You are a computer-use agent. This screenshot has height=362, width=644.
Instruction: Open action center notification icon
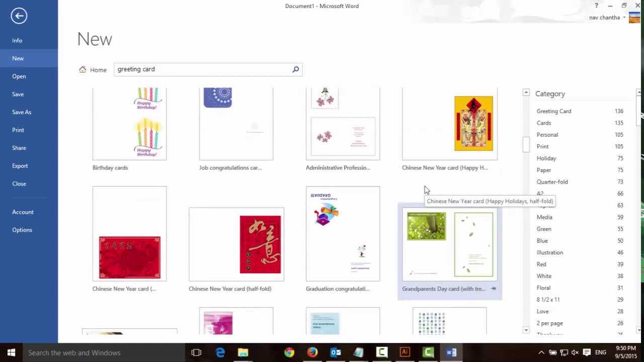pos(586,352)
